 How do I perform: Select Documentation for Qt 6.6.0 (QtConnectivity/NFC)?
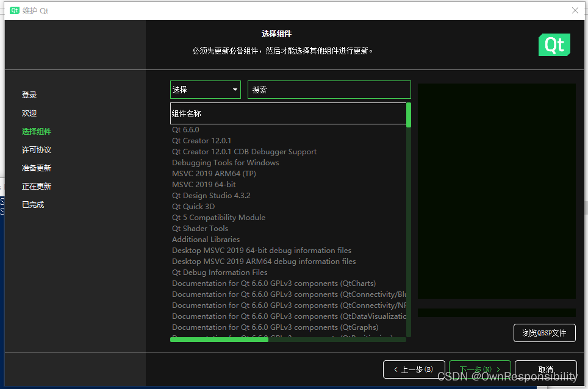(x=289, y=305)
